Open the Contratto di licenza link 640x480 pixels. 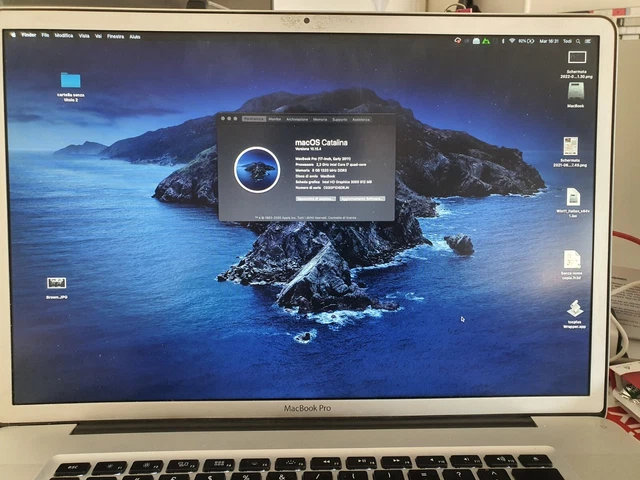coord(342,218)
